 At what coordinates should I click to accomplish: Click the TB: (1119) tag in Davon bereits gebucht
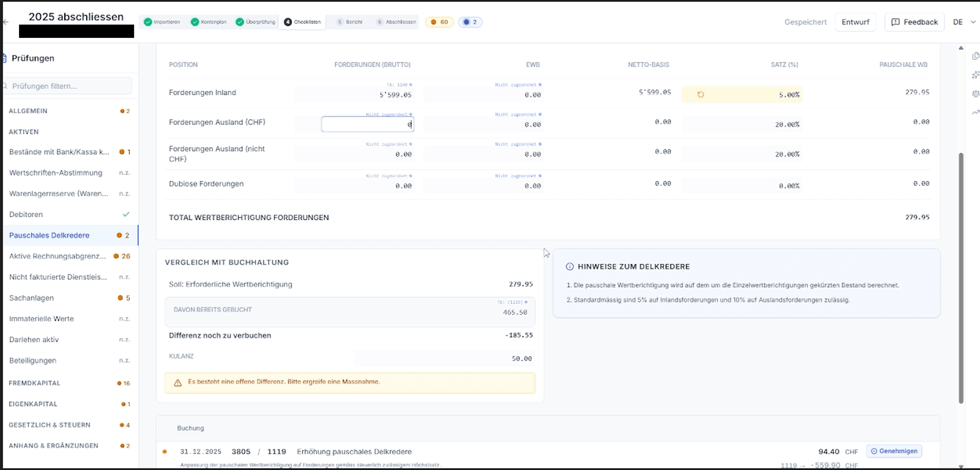tap(512, 302)
